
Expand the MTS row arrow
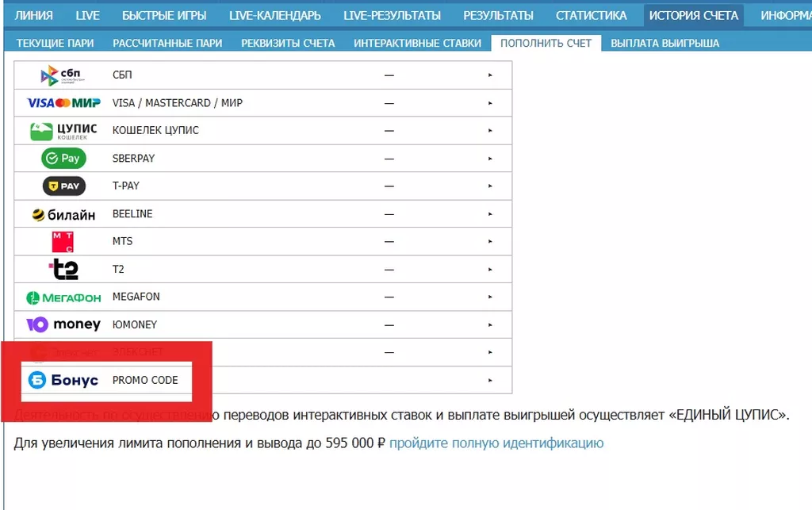click(x=490, y=241)
